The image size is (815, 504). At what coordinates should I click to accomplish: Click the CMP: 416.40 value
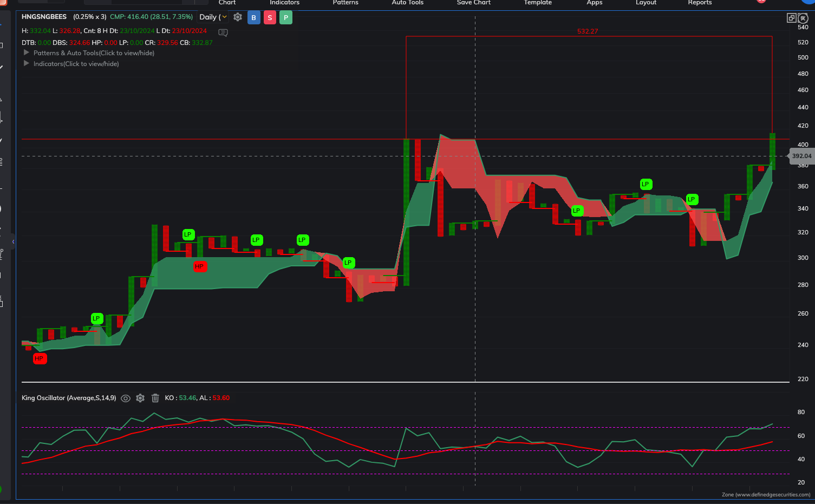pyautogui.click(x=151, y=17)
